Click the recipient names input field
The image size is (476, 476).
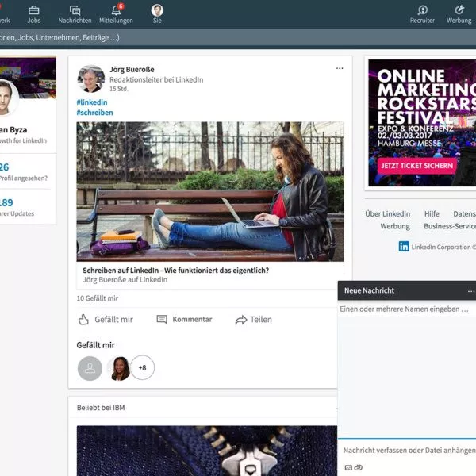pos(407,309)
